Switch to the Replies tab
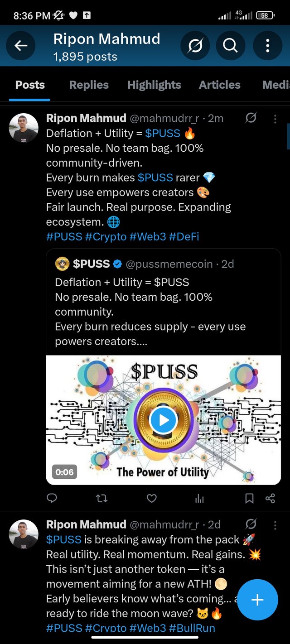 [89, 85]
